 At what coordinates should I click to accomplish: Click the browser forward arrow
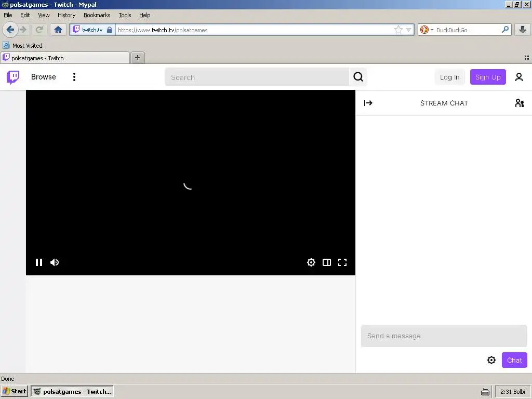point(24,30)
